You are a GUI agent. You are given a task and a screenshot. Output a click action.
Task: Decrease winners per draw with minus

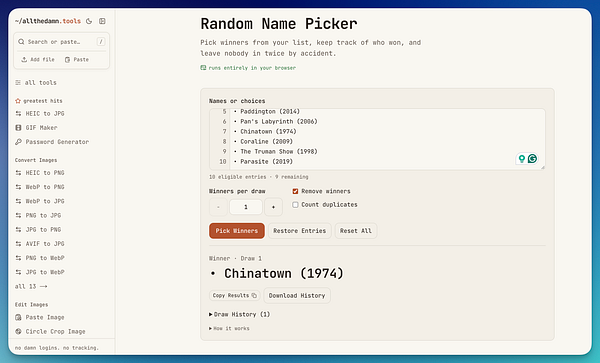tap(218, 207)
